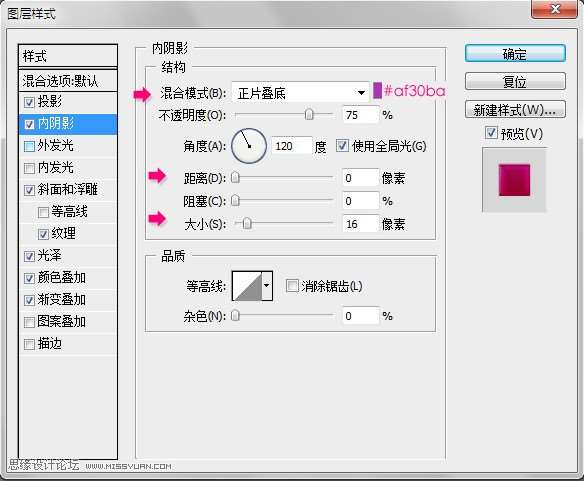Enable the 等高线 sub-option checkbox
Image resolution: width=584 pixels, height=481 pixels.
(43, 212)
